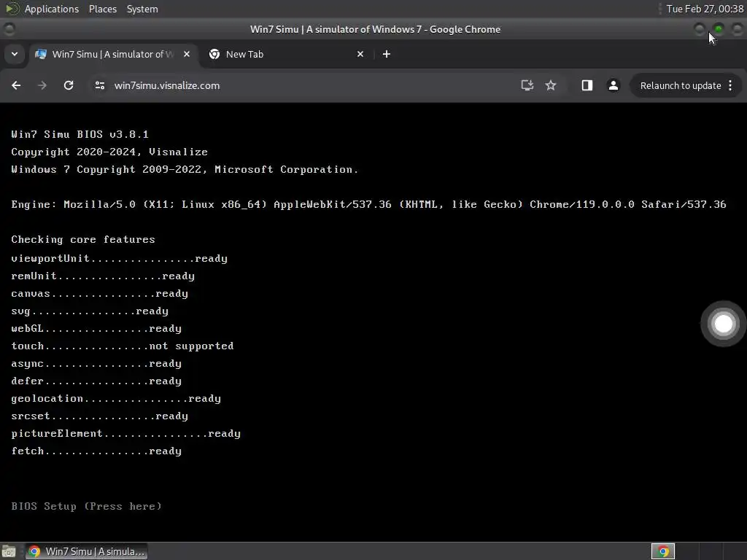Click the 'Win7 Simu BIOS v3.8.1' text

[80, 134]
